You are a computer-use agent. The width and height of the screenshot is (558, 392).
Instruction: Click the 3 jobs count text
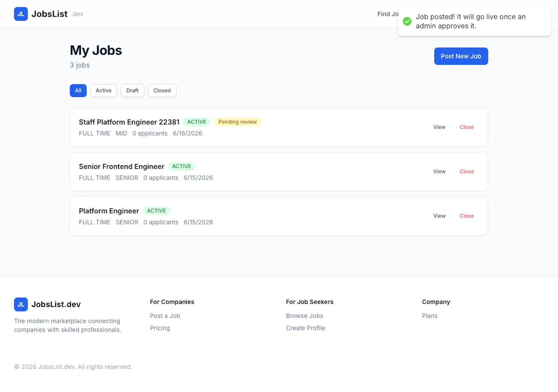coord(80,65)
